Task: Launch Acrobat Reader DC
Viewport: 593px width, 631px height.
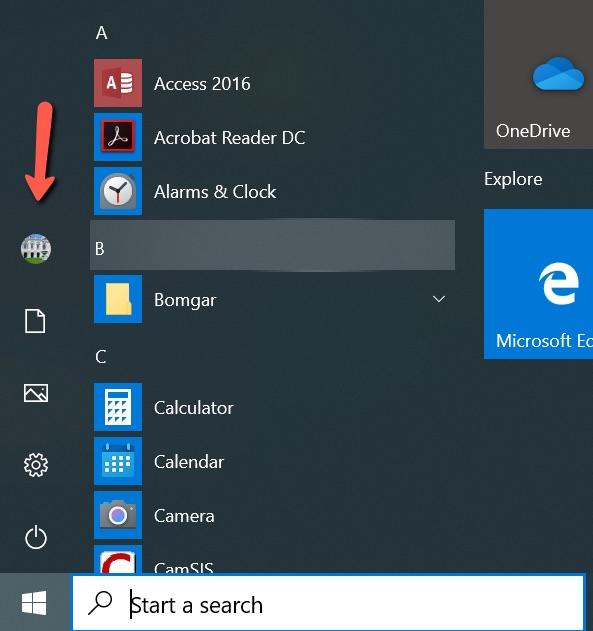Action: (x=273, y=137)
